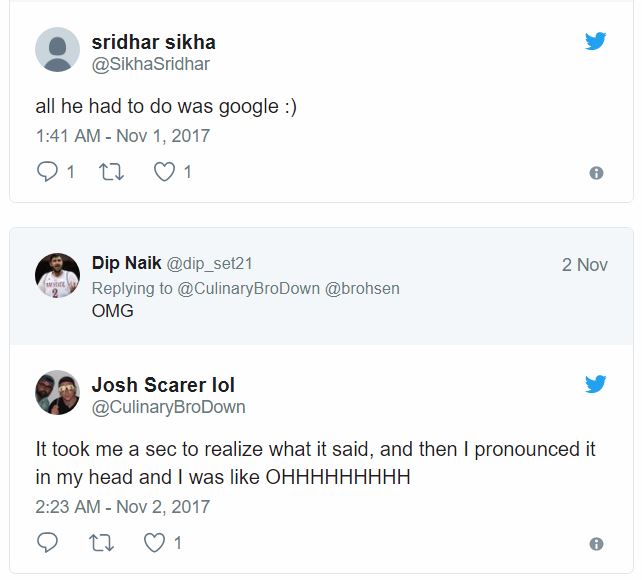Click Josh Scarer lol's avatar image

click(x=57, y=393)
